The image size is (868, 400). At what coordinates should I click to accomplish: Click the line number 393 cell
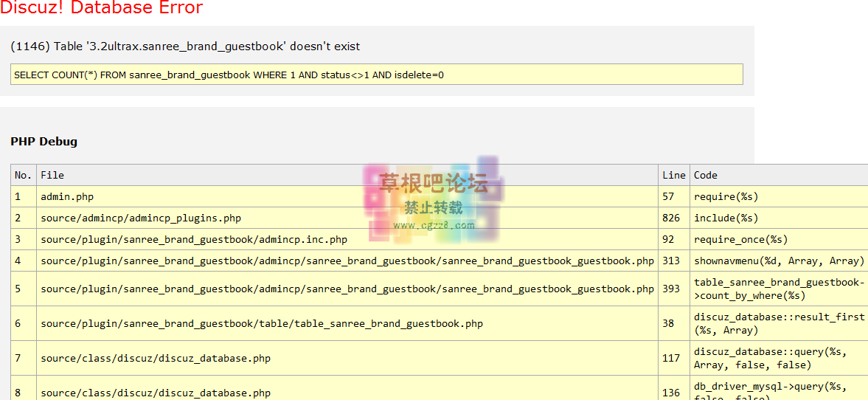(671, 289)
